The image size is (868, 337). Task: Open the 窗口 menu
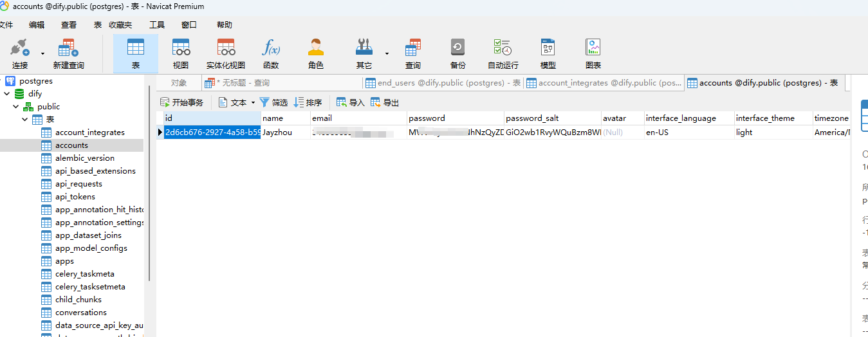point(189,25)
